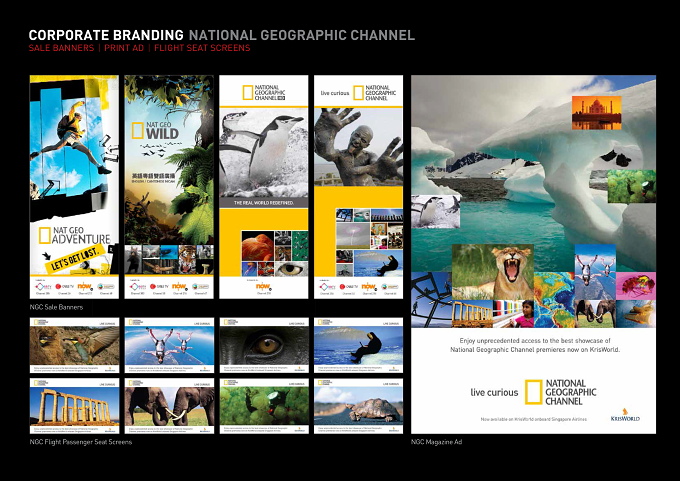
Task: Select the two elephants seat screen
Action: click(x=169, y=406)
